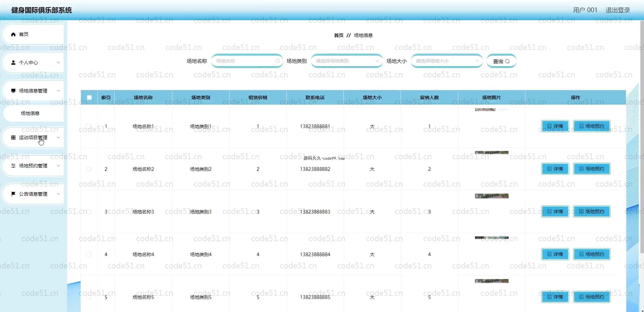
Task: Click the venue image thumbnail in row 5
Action: coord(491,281)
